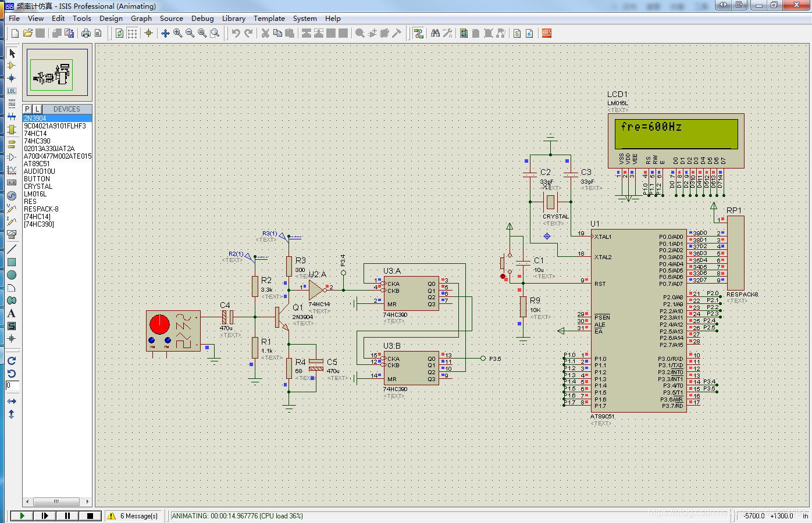The height and width of the screenshot is (523, 812).
Task: Select the Zoom In magnifier tool
Action: pos(178,33)
